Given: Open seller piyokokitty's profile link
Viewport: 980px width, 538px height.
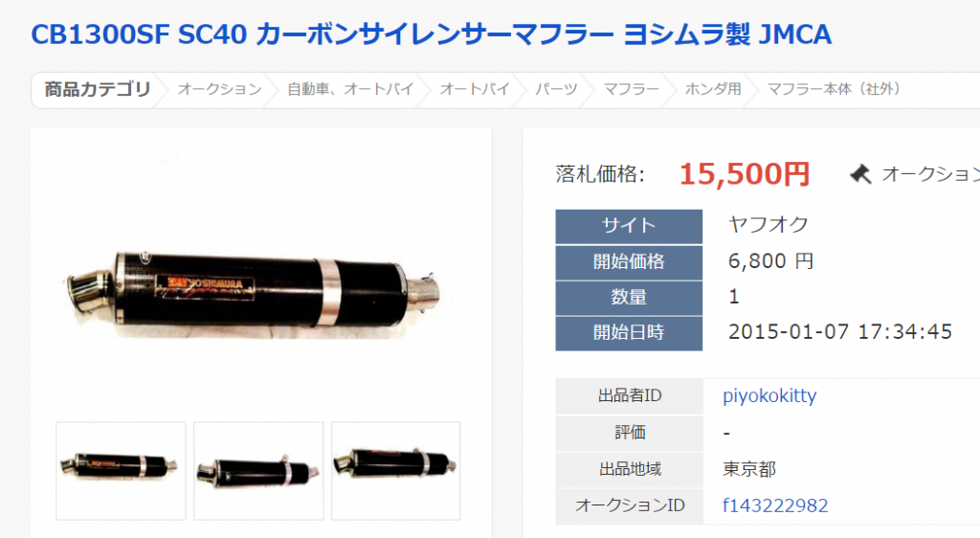Looking at the screenshot, I should 769,395.
